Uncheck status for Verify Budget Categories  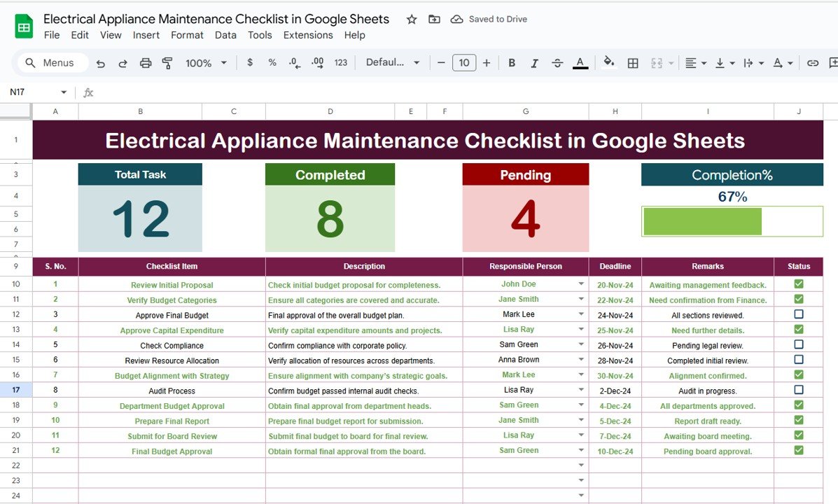coord(799,299)
